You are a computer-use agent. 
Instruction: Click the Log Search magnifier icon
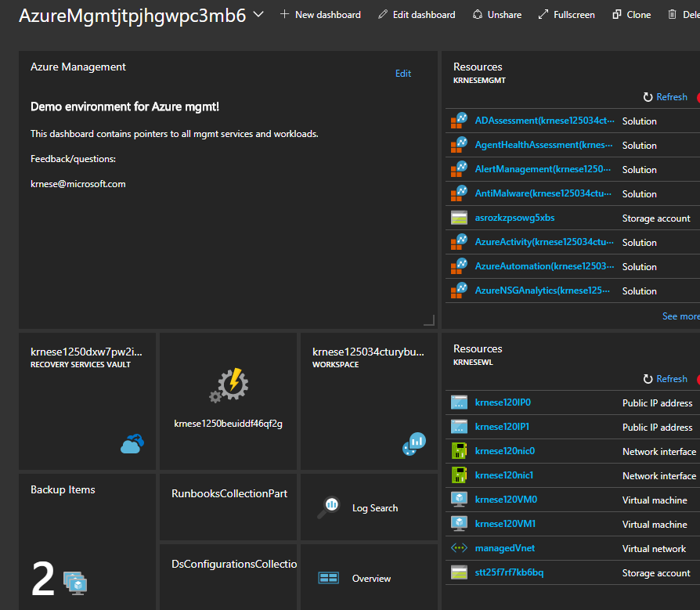point(329,507)
